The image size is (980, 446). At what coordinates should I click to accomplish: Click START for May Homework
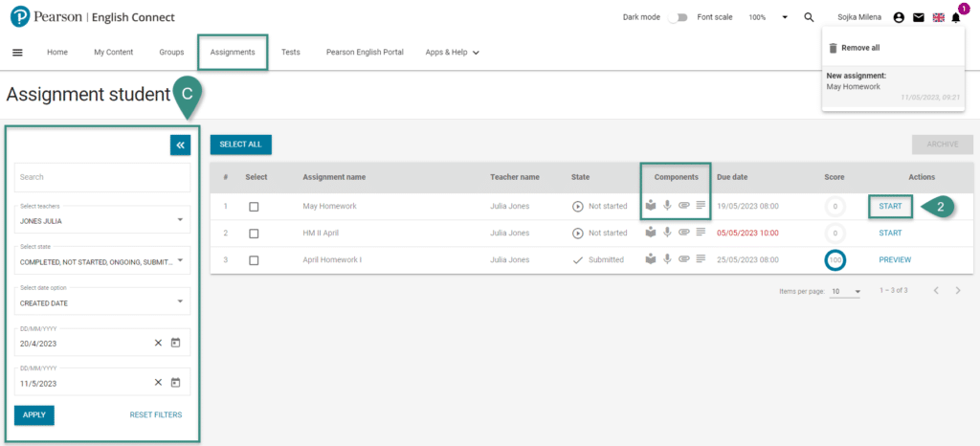point(890,206)
